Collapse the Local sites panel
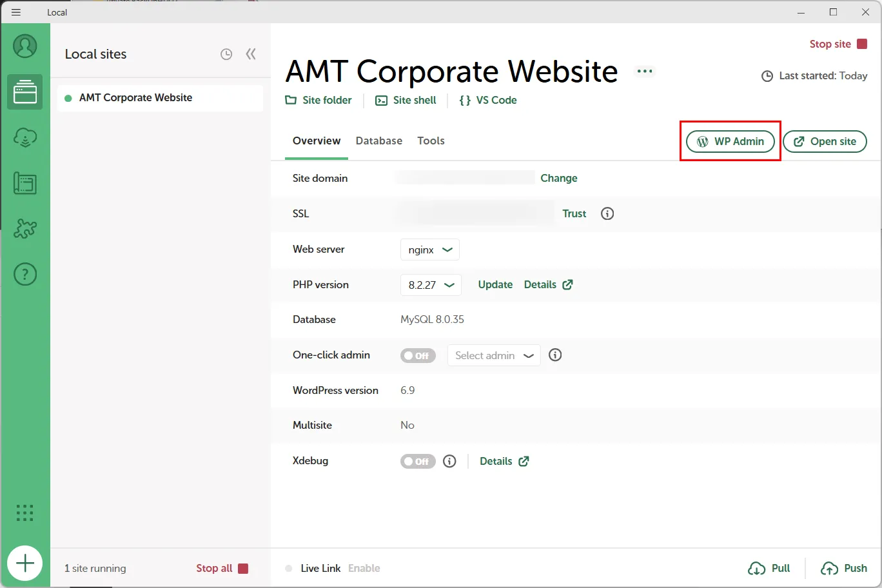The width and height of the screenshot is (882, 588). click(x=251, y=54)
